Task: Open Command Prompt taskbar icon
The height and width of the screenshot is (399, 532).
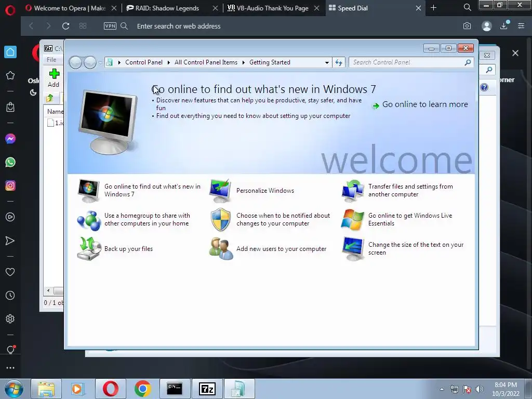Action: (x=175, y=389)
